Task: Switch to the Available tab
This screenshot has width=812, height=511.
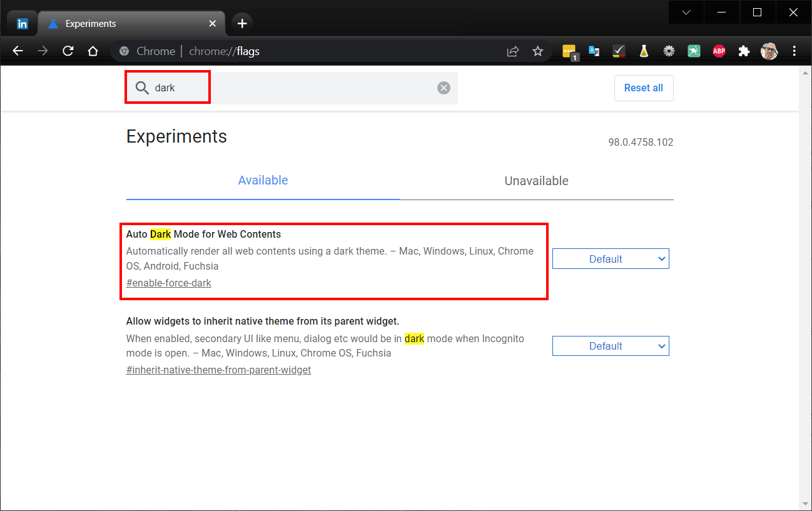Action: (263, 181)
